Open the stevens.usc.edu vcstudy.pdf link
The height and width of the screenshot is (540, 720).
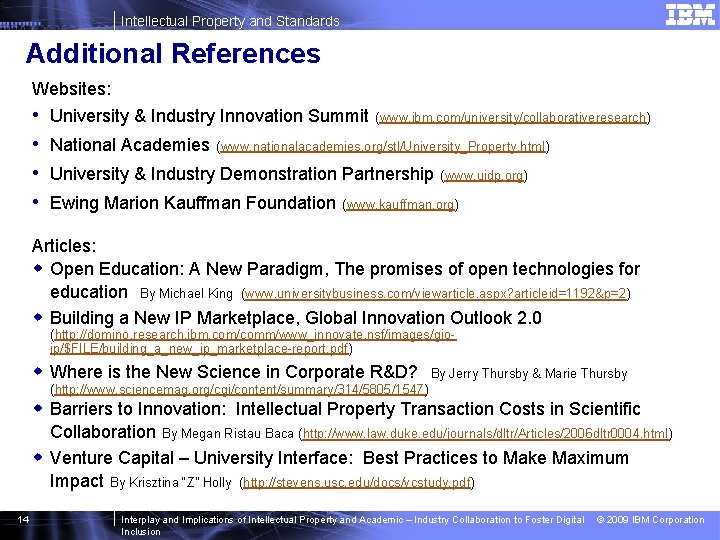click(x=357, y=483)
